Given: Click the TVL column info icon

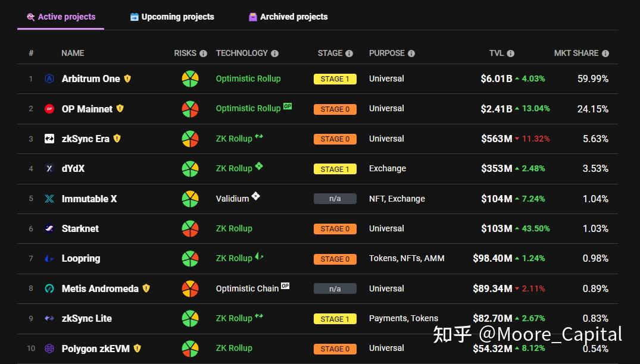Looking at the screenshot, I should pos(511,54).
